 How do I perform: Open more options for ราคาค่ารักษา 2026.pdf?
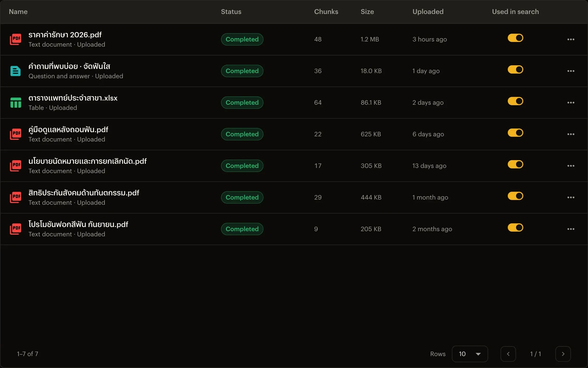tap(571, 39)
